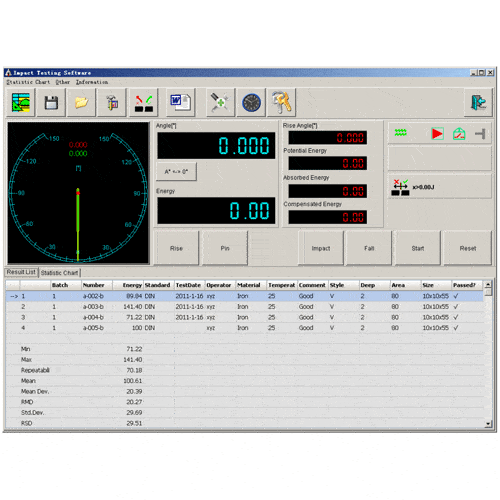Click the pass/fail specimen toolbar icon
Image resolution: width=500 pixels, height=500 pixels.
click(x=144, y=102)
